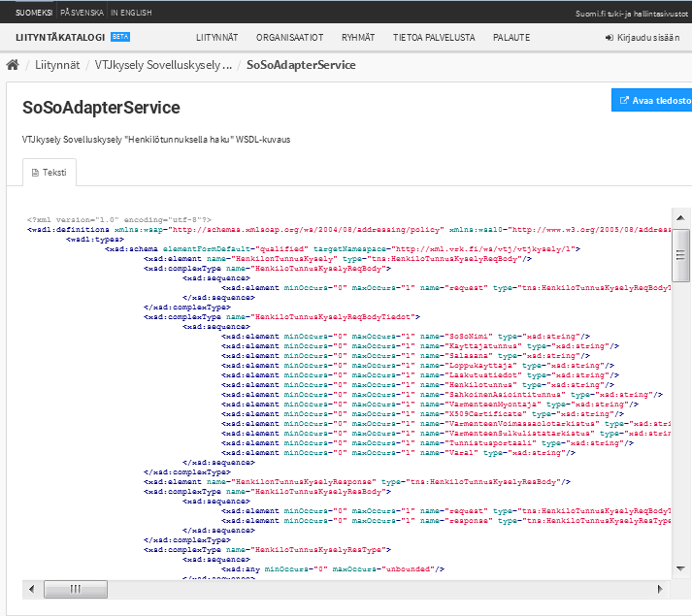Click the HenkilonTunnusKyselyResponse element line
Viewport: 692px width, 616px height.
(x=357, y=482)
